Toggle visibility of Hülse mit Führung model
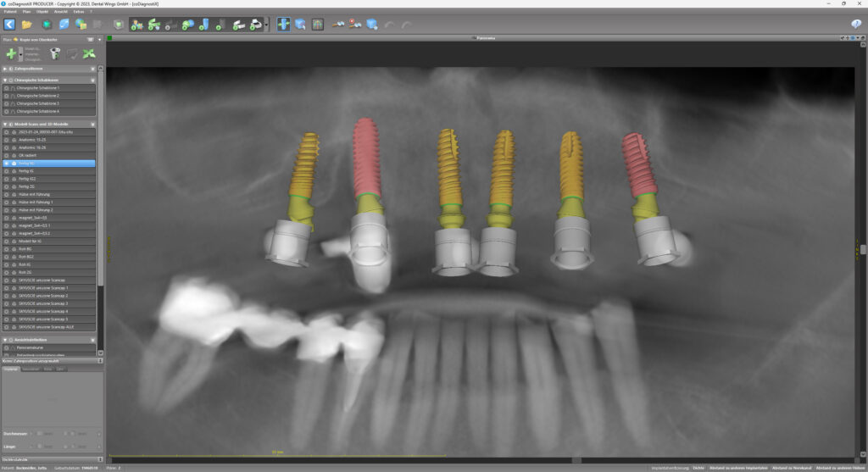Viewport: 868px width, 472px height. 7,195
